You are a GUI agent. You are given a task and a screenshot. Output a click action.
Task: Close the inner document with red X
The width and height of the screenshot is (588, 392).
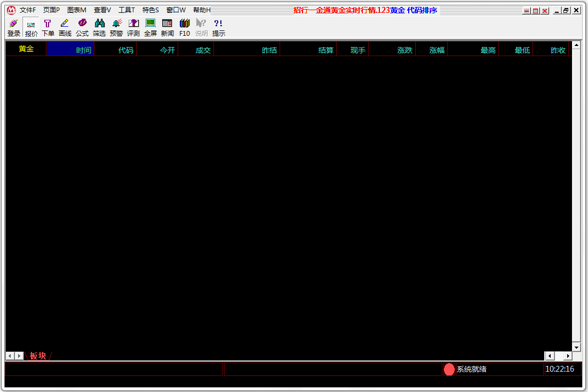click(x=545, y=11)
